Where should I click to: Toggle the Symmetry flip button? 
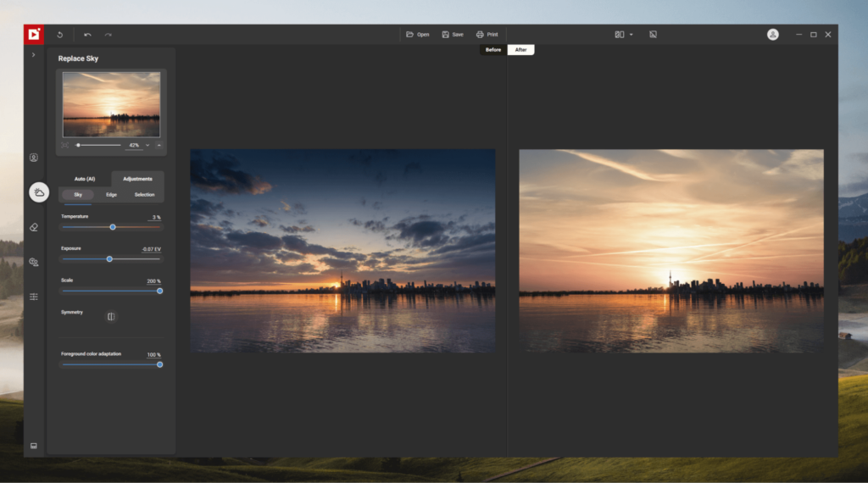[111, 316]
